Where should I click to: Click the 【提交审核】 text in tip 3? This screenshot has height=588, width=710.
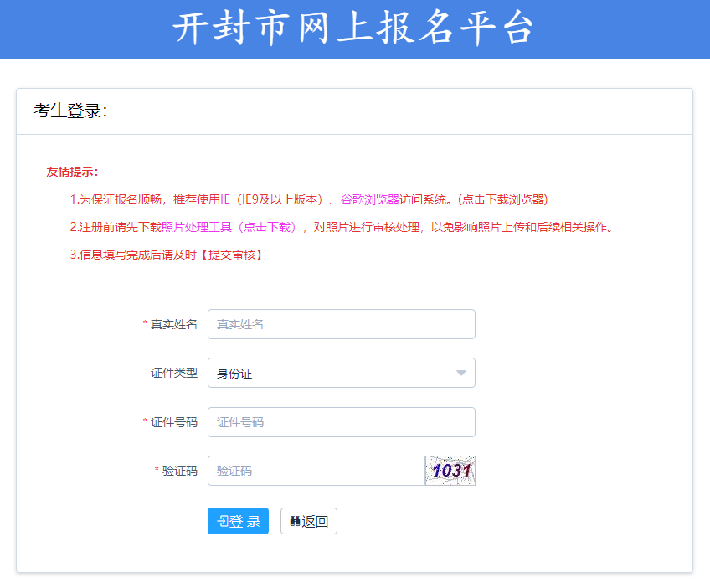point(232,255)
